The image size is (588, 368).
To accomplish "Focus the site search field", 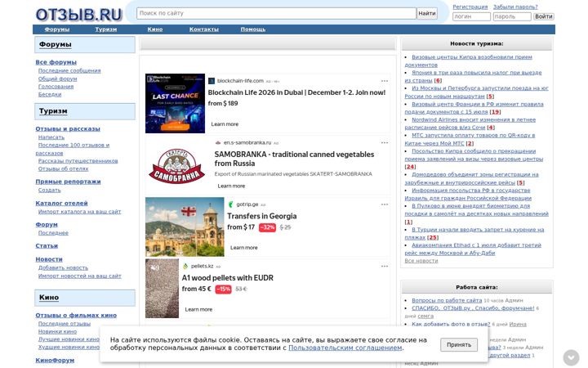I will click(276, 13).
